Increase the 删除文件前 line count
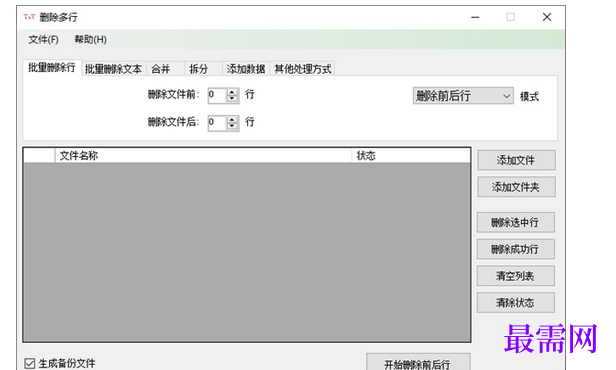 [x=233, y=92]
